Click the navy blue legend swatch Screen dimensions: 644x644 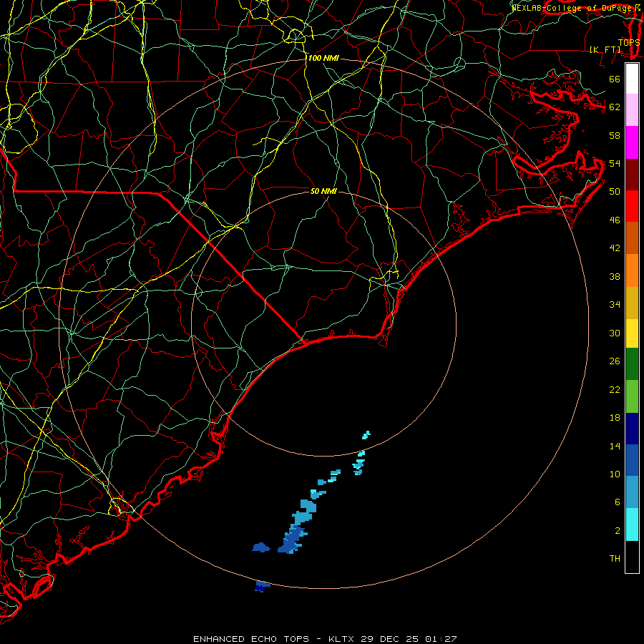click(632, 429)
